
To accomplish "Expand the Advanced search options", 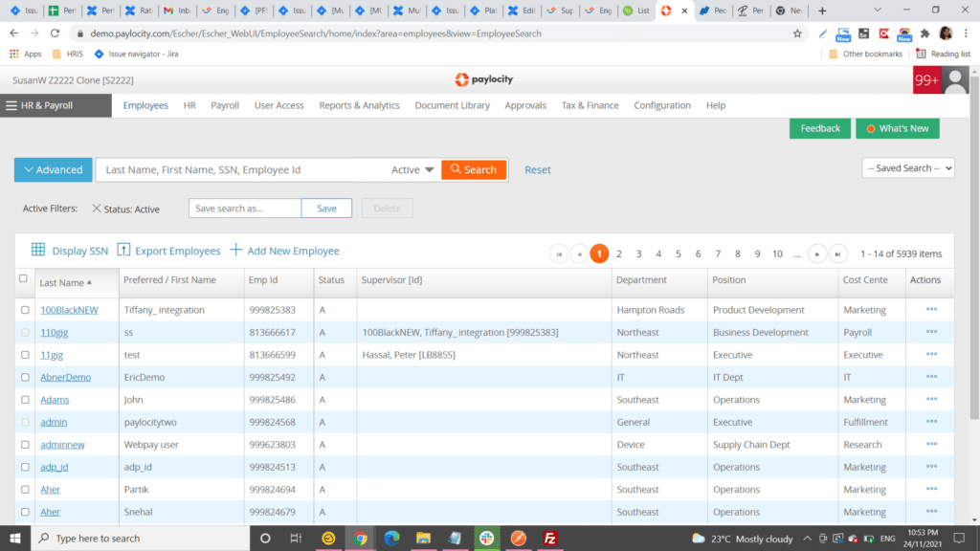I will (54, 170).
